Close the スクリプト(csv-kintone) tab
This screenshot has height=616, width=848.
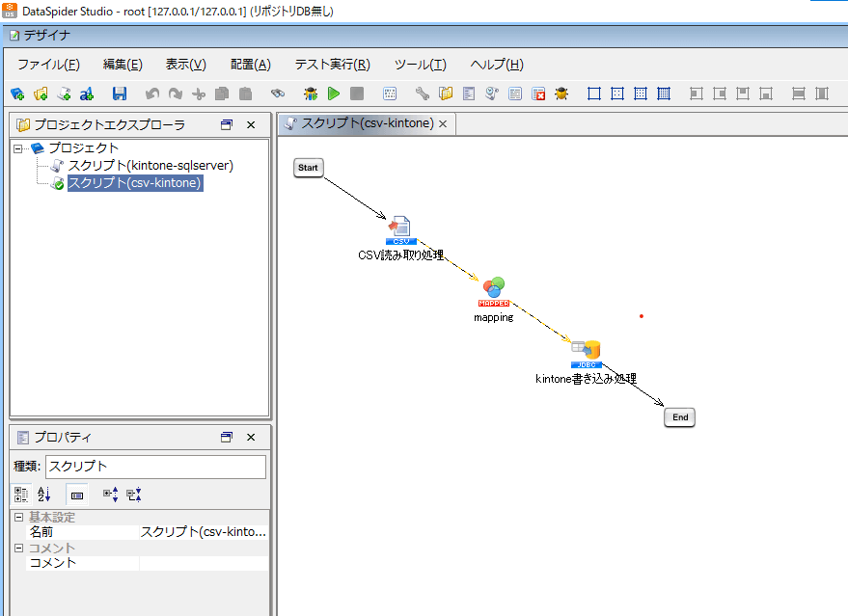pyautogui.click(x=443, y=124)
